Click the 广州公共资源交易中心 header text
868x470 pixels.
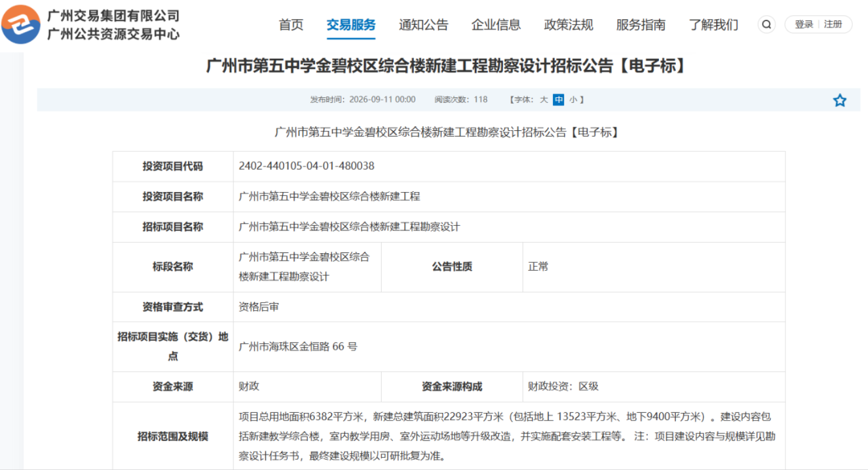[113, 35]
